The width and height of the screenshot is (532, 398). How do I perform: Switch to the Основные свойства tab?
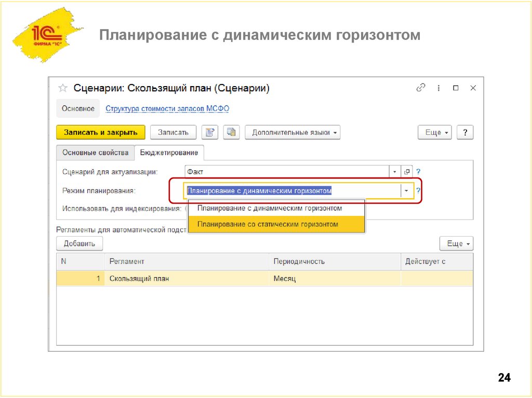[96, 153]
